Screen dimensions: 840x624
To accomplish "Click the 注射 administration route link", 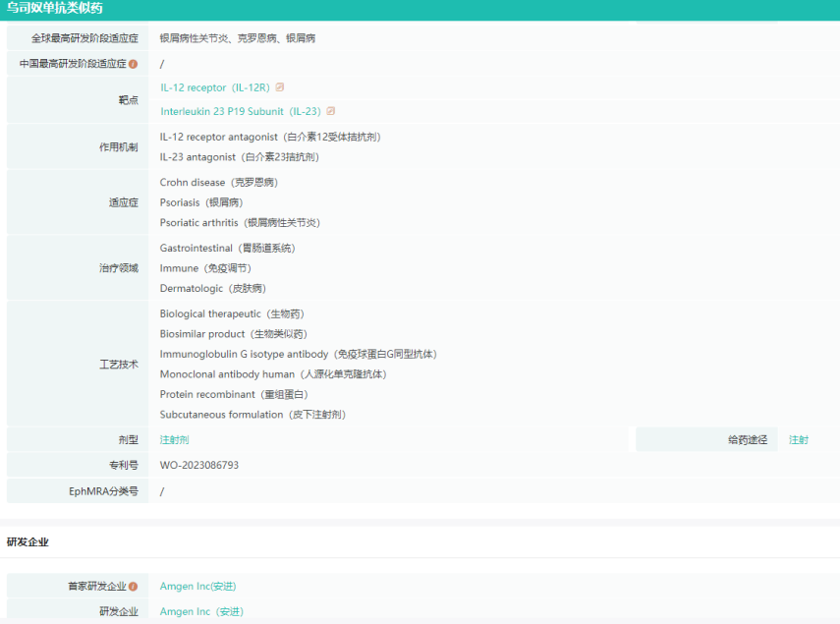I will pyautogui.click(x=799, y=440).
